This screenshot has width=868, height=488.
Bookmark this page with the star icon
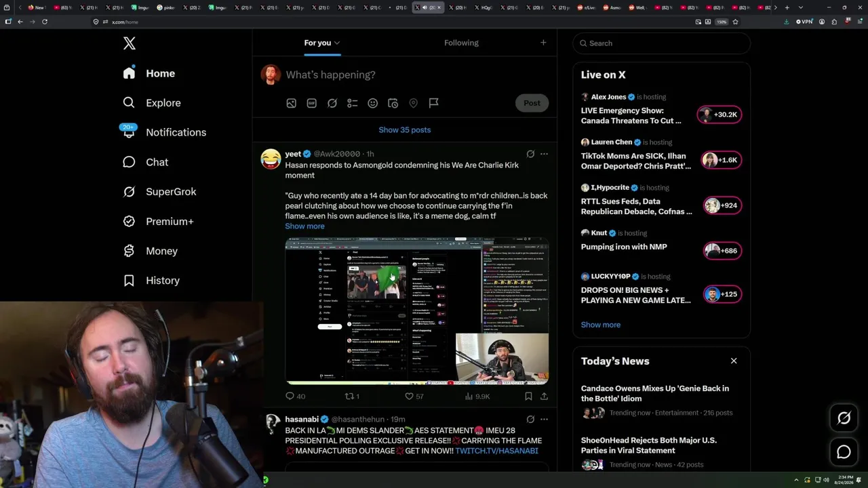coord(735,22)
